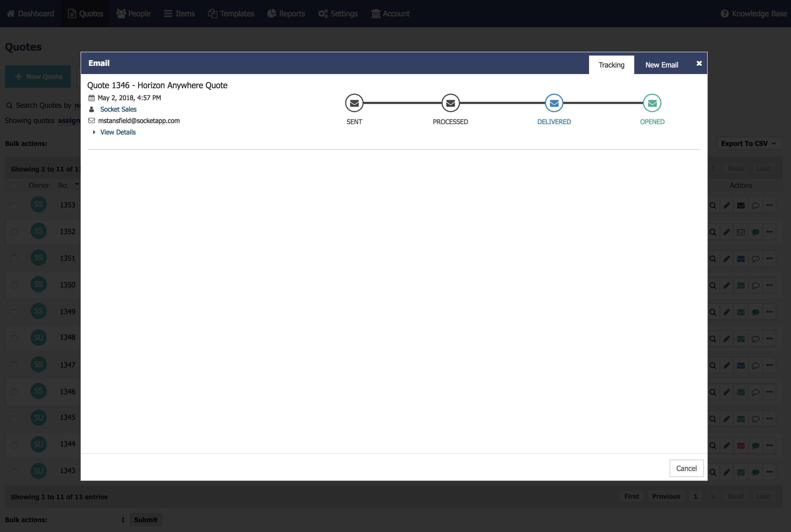Toggle the select-all checkbox in the table header

tap(14, 186)
